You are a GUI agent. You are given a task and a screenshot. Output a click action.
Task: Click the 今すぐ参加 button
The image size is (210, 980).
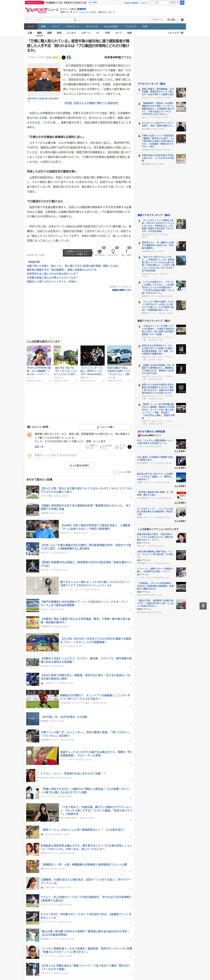93,2
